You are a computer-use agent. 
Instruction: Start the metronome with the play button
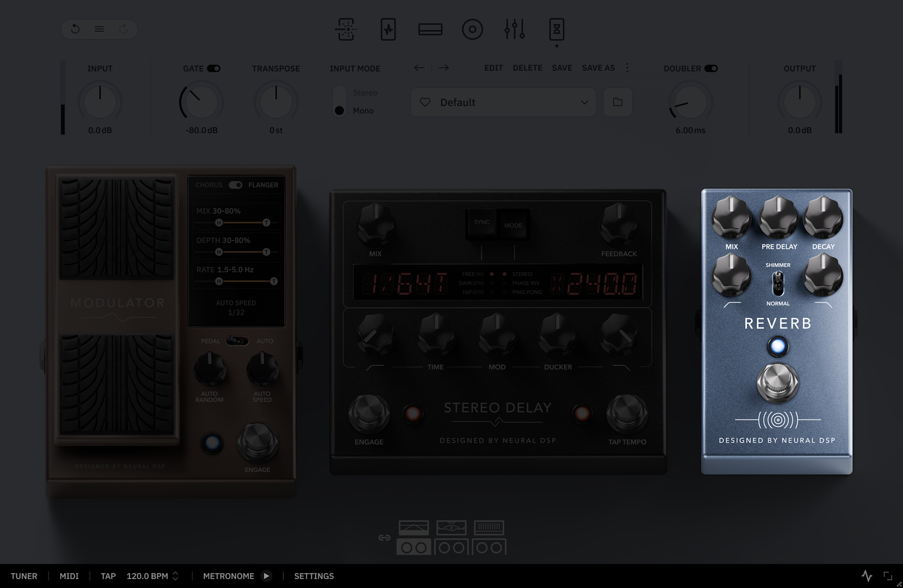pos(266,576)
